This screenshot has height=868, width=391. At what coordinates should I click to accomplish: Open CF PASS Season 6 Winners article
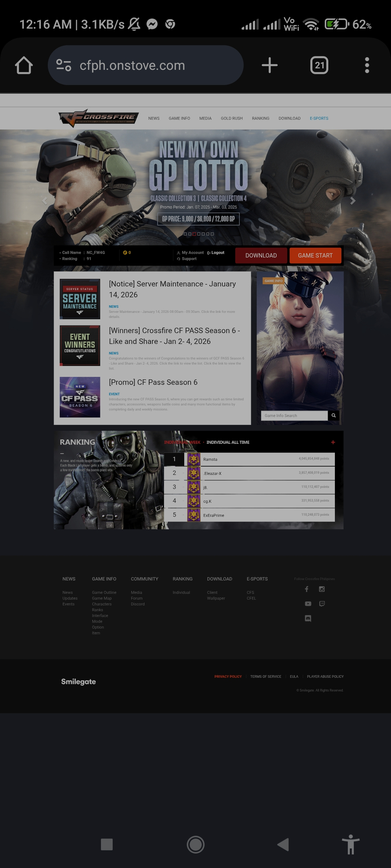(174, 336)
